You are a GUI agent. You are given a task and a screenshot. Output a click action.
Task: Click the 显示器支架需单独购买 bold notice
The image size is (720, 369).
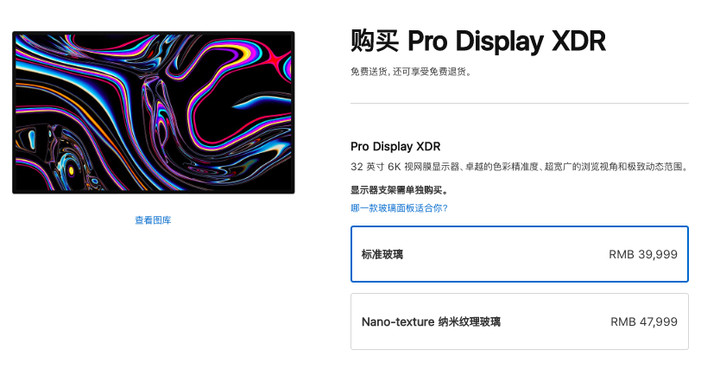click(x=399, y=190)
